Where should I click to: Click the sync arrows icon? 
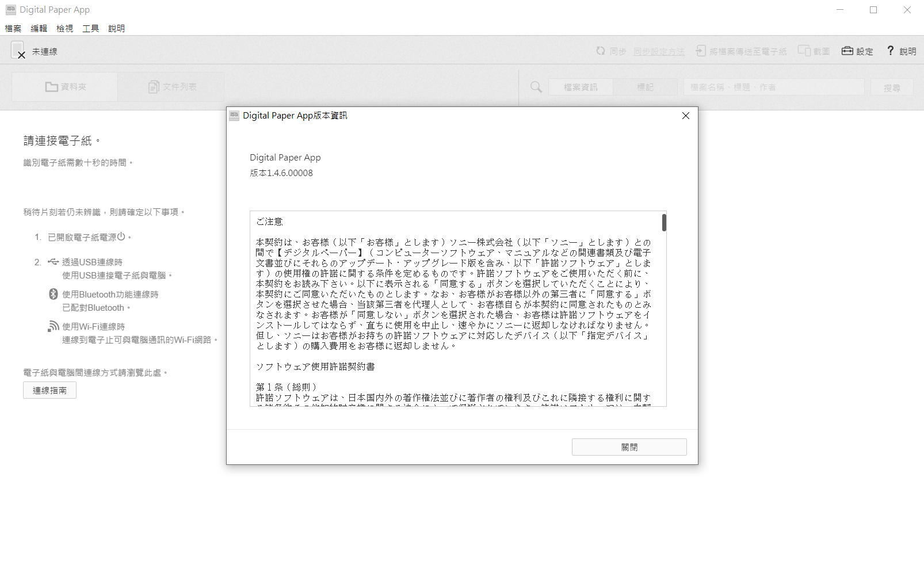click(601, 51)
